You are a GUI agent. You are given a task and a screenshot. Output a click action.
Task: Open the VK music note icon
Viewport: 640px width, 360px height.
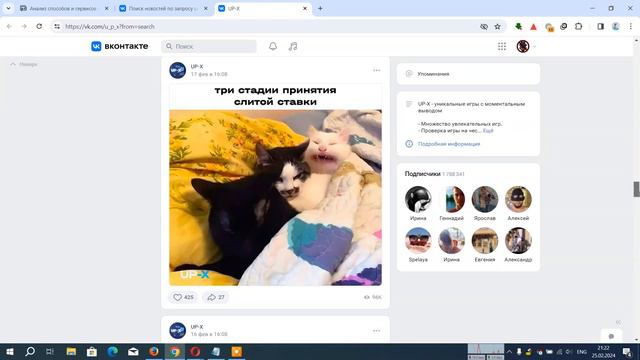293,47
